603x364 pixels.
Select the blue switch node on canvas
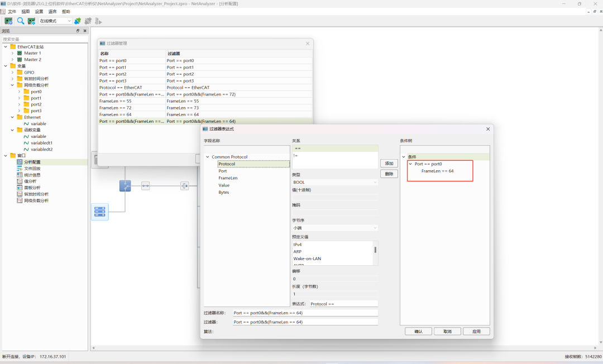(x=125, y=186)
